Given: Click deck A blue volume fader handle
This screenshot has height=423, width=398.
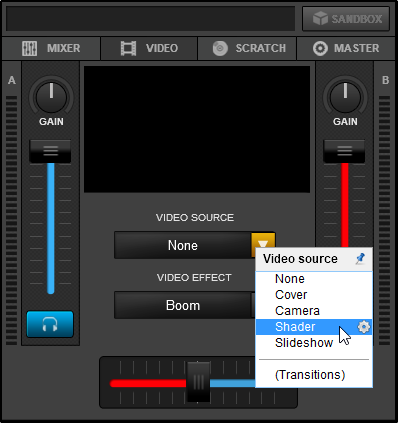Looking at the screenshot, I should pyautogui.click(x=50, y=151).
